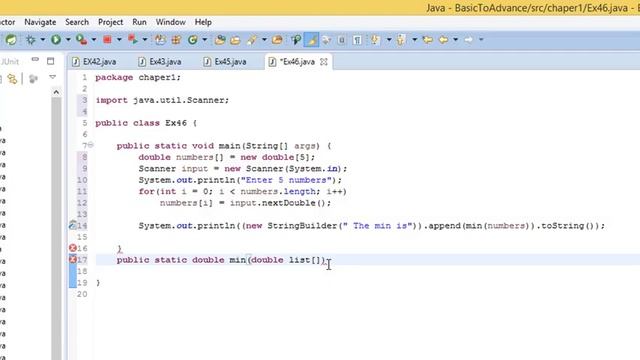
Task: Click the Open Task folder icon
Action: coord(235,40)
